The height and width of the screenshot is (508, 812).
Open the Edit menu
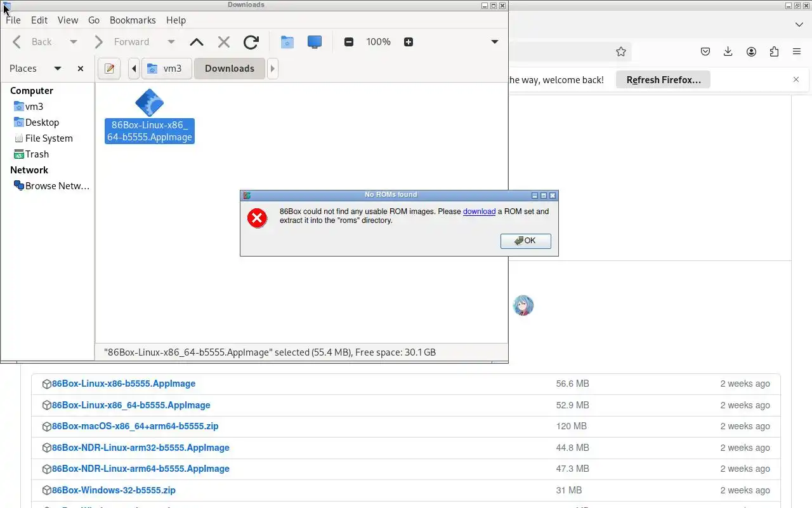(39, 20)
